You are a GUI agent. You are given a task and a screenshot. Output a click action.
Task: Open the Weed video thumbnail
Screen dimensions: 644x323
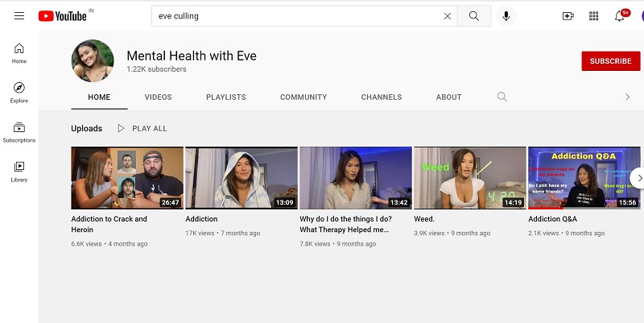470,178
